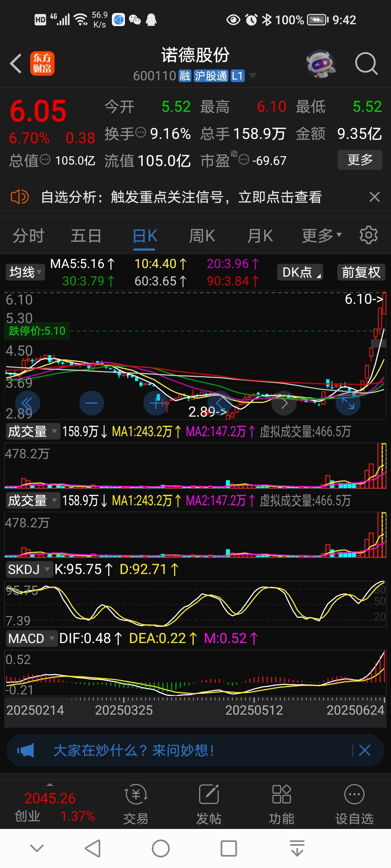Viewport: 391px width, 868px height.
Task: Tap the search magnifier icon
Action: coord(366,64)
